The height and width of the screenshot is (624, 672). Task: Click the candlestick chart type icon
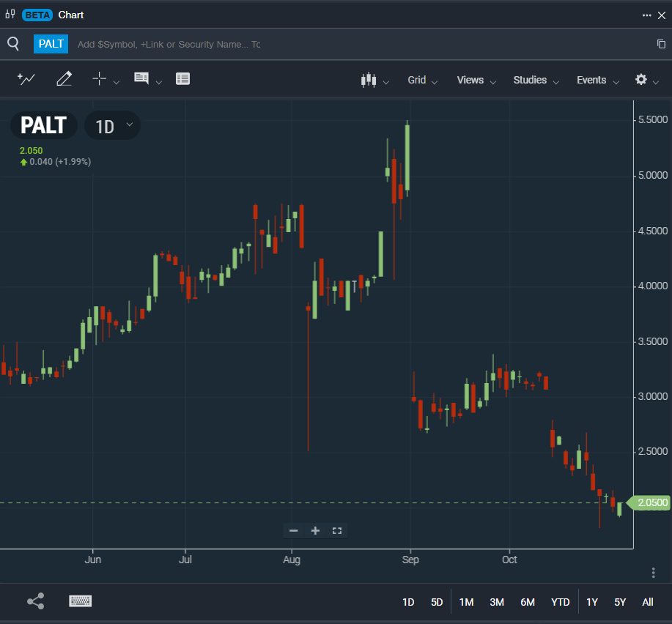pyautogui.click(x=369, y=80)
